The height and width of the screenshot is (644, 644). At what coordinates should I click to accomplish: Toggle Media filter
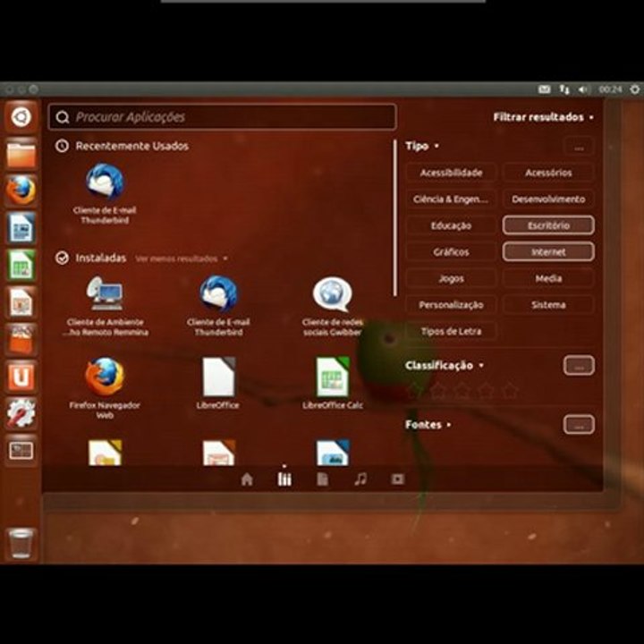tap(548, 278)
